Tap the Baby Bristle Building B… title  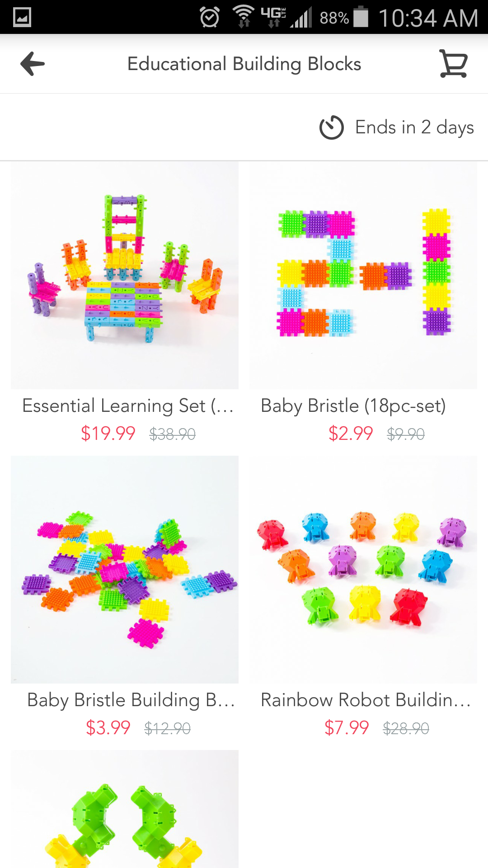point(131,700)
